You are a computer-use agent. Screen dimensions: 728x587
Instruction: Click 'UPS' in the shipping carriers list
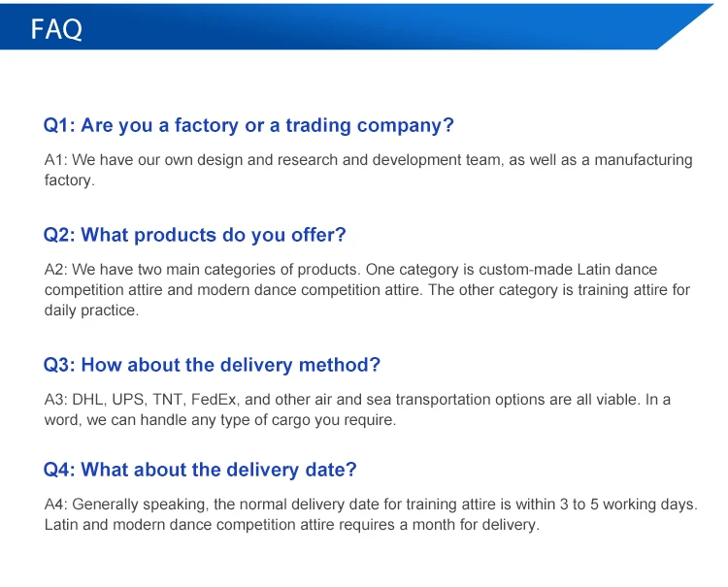pyautogui.click(x=127, y=400)
